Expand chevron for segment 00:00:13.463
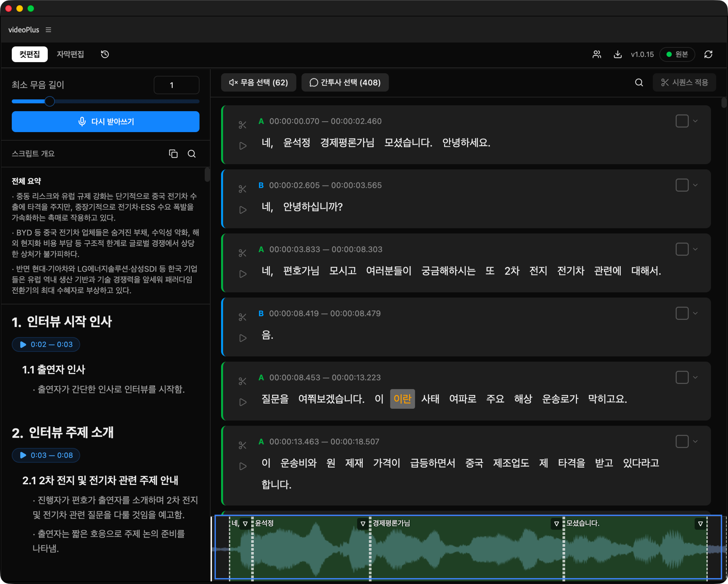Image resolution: width=728 pixels, height=584 pixels. (695, 442)
